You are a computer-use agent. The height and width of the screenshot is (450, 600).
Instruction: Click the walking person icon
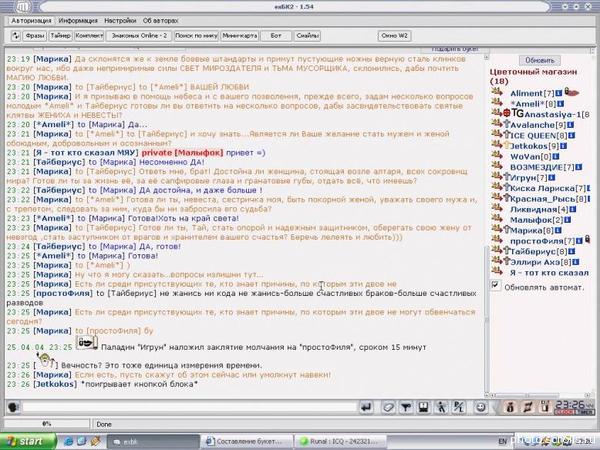[441, 407]
